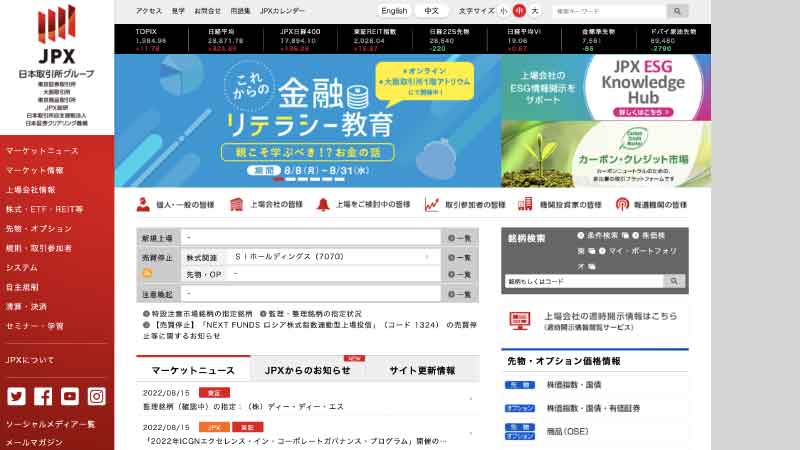This screenshot has height=450, width=800.
Task: Set font size to 大 (large)
Action: coord(534,11)
